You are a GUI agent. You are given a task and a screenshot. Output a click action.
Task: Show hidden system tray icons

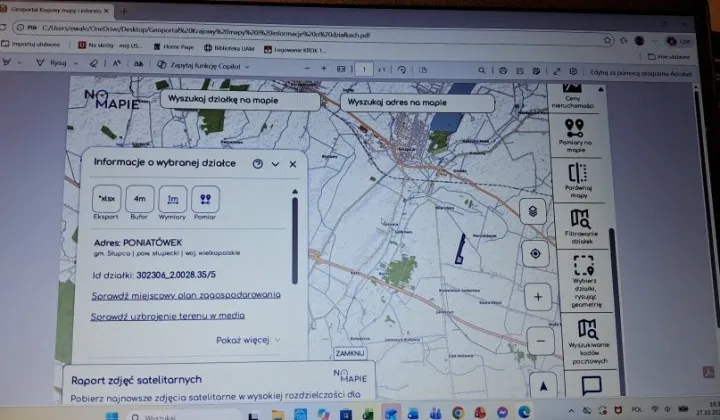571,410
